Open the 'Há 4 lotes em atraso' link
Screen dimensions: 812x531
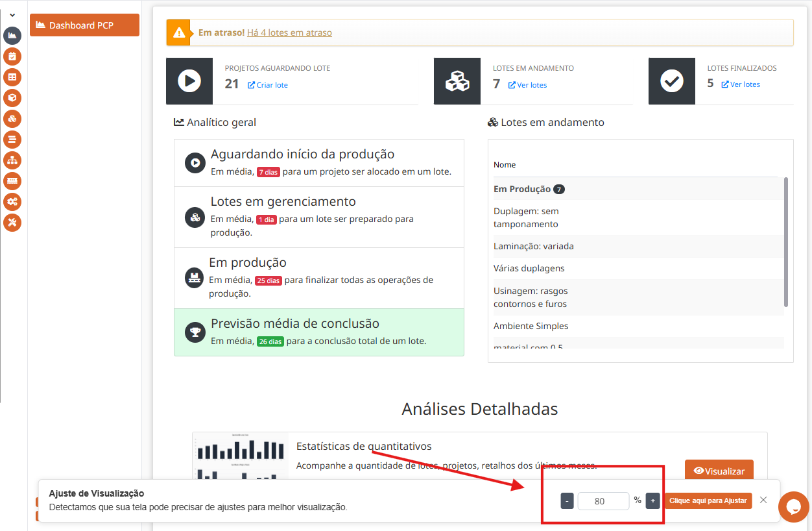tap(289, 32)
